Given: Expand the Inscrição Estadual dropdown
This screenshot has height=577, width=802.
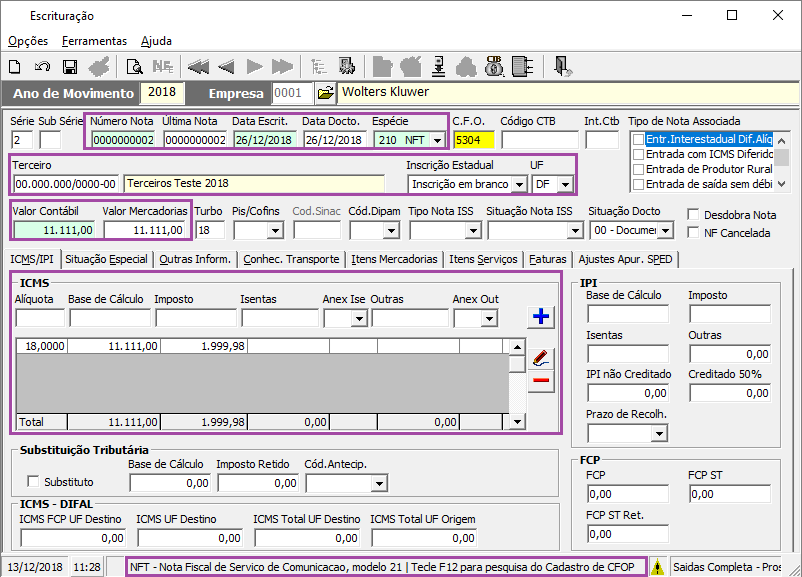Looking at the screenshot, I should pos(519,184).
